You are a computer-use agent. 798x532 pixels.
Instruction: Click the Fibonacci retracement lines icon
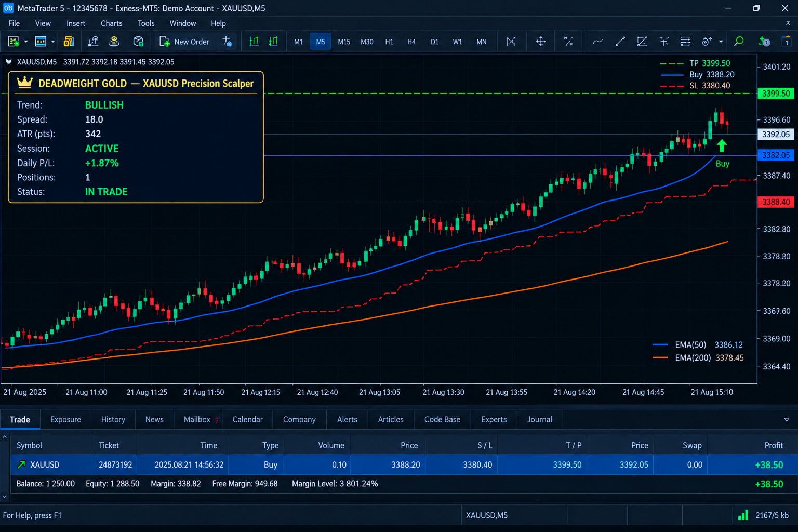point(686,42)
